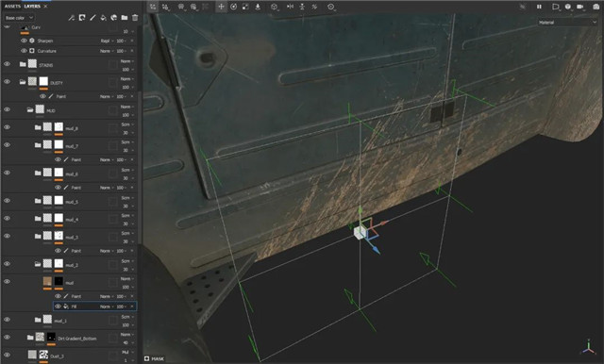Image resolution: width=604 pixels, height=364 pixels.
Task: Hide the DUSTY folder layer
Action: pyautogui.click(x=7, y=82)
